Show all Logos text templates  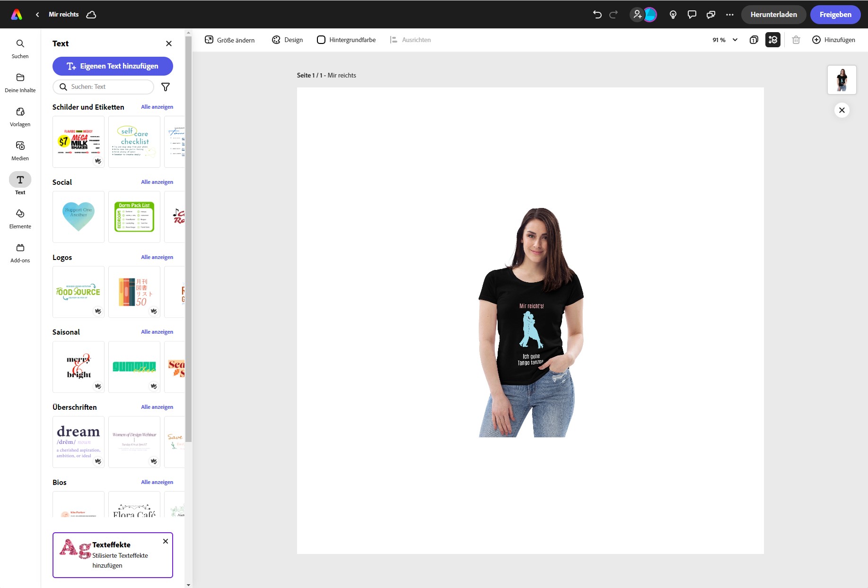pyautogui.click(x=157, y=257)
